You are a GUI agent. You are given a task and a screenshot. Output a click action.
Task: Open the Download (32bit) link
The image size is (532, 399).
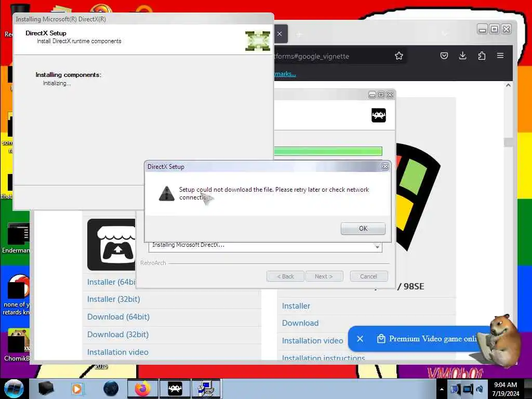pos(118,335)
